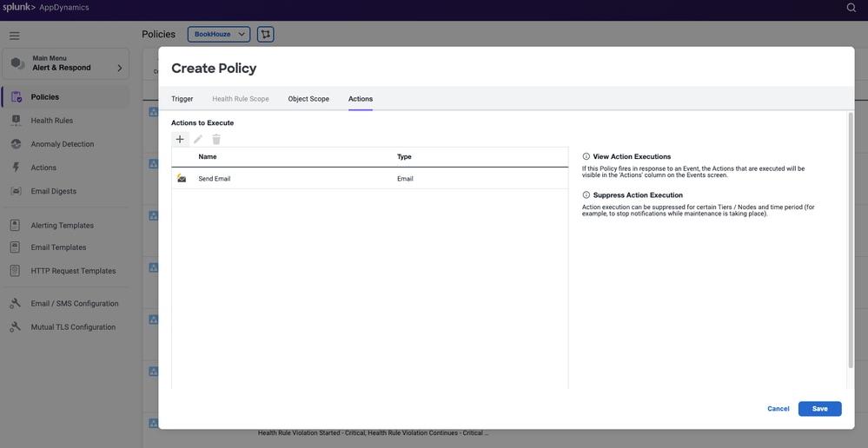Click the Email Digests sidebar icon

pos(16,191)
